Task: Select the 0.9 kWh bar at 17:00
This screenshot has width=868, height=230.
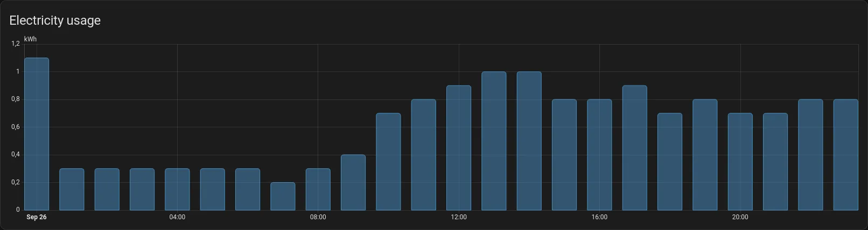Action: pos(634,148)
